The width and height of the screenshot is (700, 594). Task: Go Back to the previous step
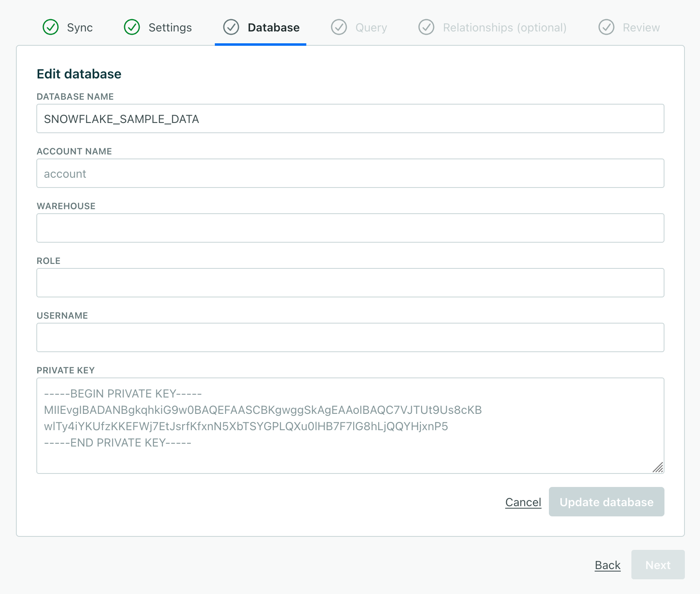(608, 565)
